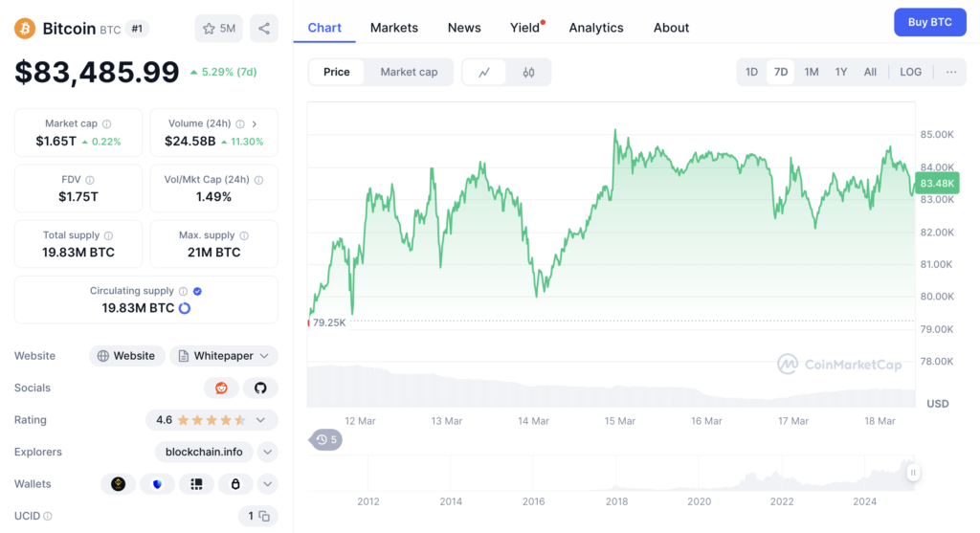Image resolution: width=980 pixels, height=533 pixels.
Task: Open the About tab
Action: 671,28
